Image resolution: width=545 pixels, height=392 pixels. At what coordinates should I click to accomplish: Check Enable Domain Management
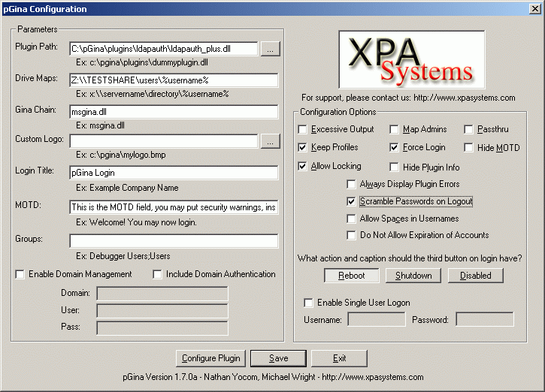pyautogui.click(x=20, y=275)
